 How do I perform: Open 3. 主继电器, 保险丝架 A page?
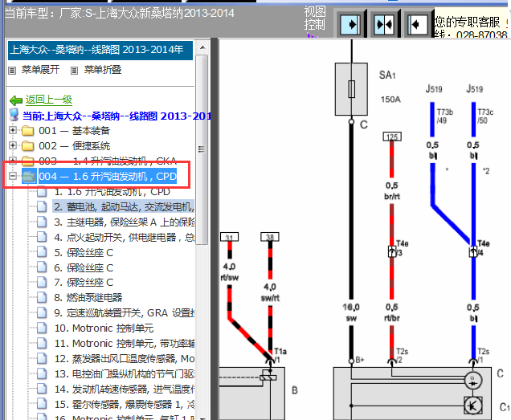coord(125,222)
